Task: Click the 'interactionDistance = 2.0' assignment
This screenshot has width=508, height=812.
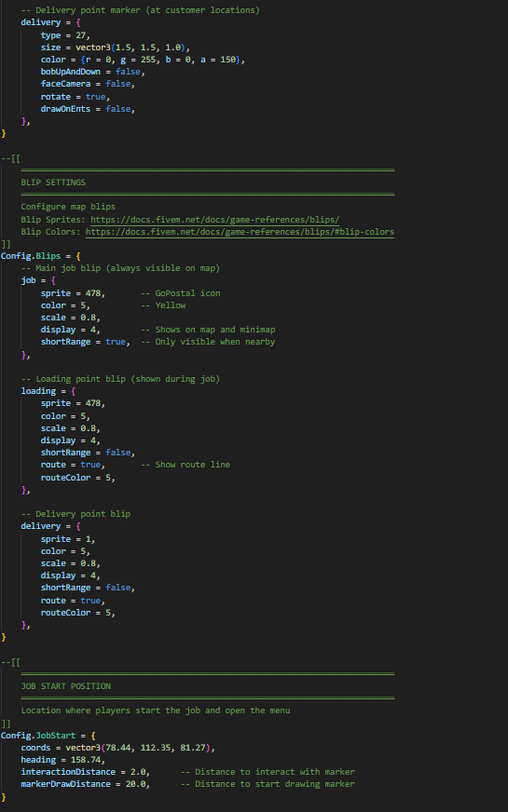Action: pyautogui.click(x=86, y=772)
